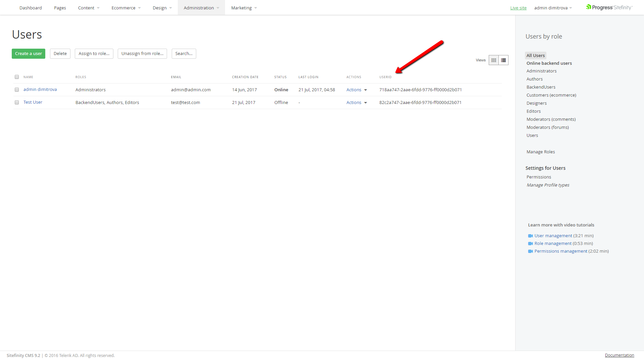
Task: Filter users by Editors role
Action: pyautogui.click(x=533, y=111)
